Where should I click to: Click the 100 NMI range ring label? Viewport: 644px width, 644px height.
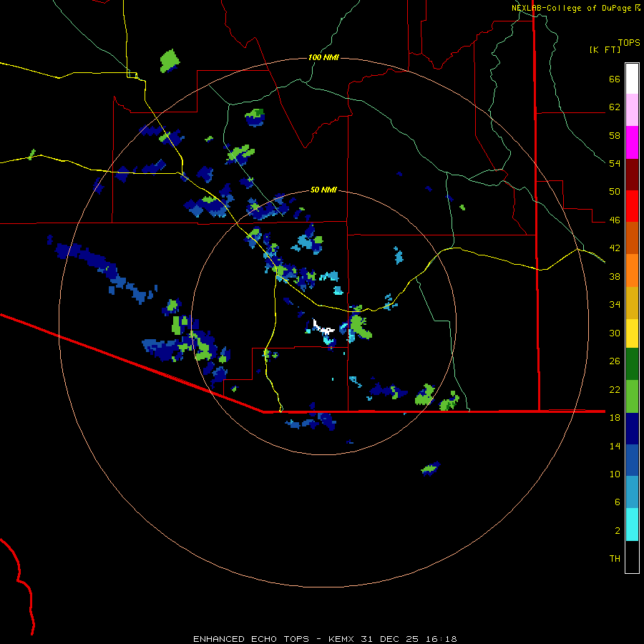[x=323, y=57]
